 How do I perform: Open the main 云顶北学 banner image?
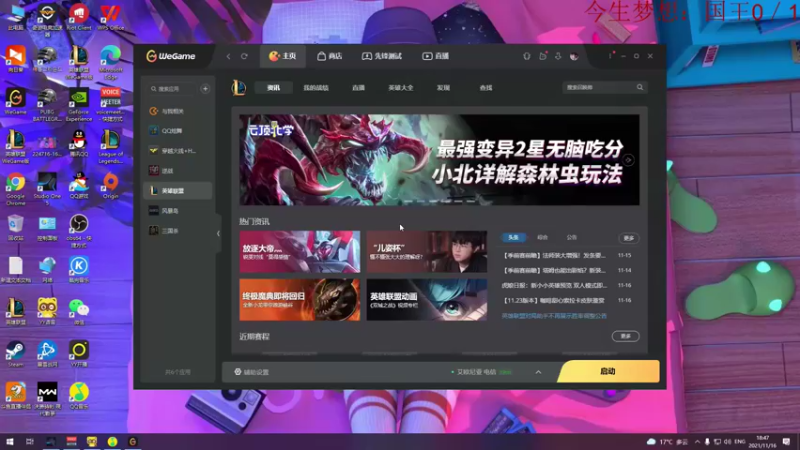[x=439, y=160]
